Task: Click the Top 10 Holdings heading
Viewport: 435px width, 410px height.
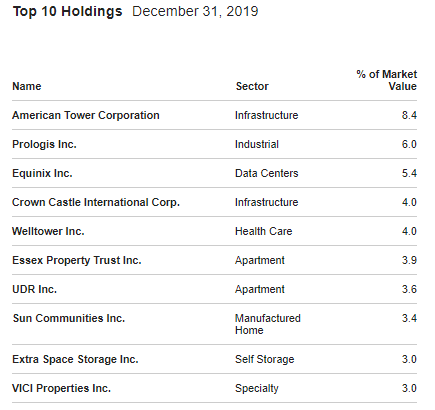Action: click(68, 12)
